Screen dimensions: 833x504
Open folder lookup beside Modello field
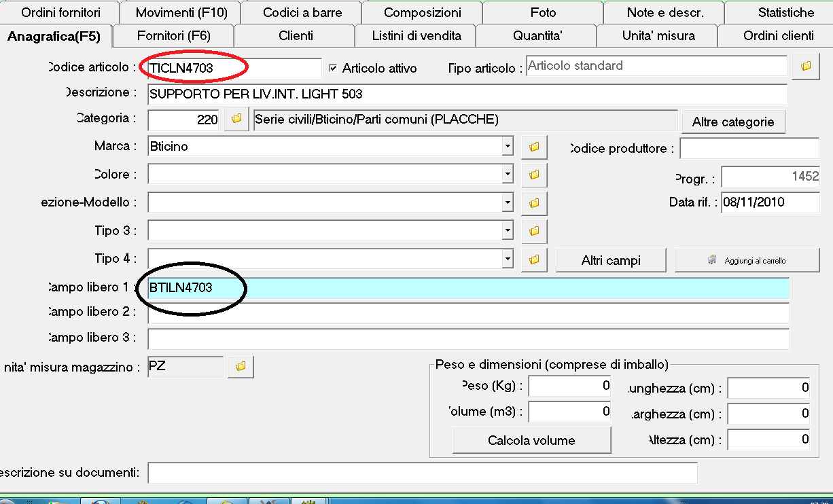(x=534, y=202)
